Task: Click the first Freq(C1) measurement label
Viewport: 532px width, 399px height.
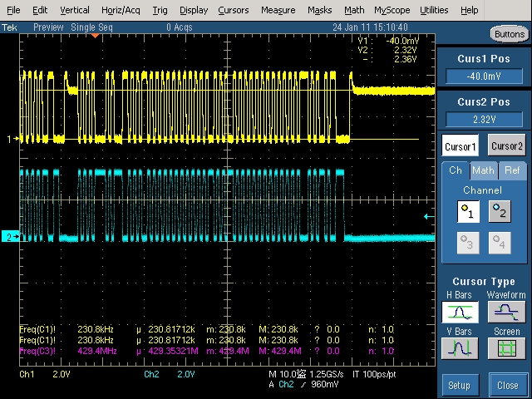Action: pyautogui.click(x=37, y=329)
